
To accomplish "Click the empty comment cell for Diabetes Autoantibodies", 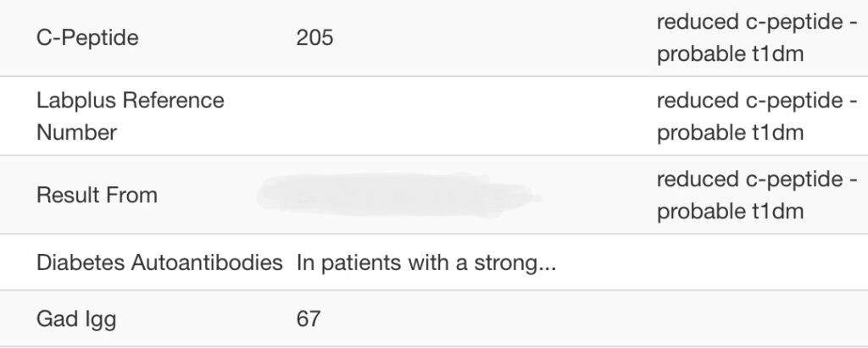I will click(757, 262).
